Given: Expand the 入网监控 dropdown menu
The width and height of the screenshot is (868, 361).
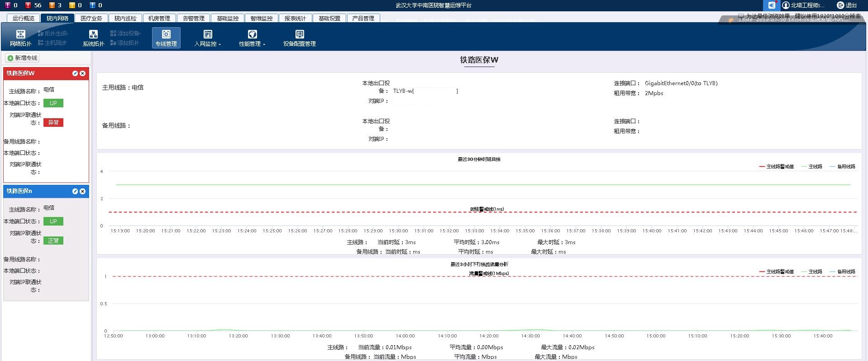Looking at the screenshot, I should coord(208,38).
